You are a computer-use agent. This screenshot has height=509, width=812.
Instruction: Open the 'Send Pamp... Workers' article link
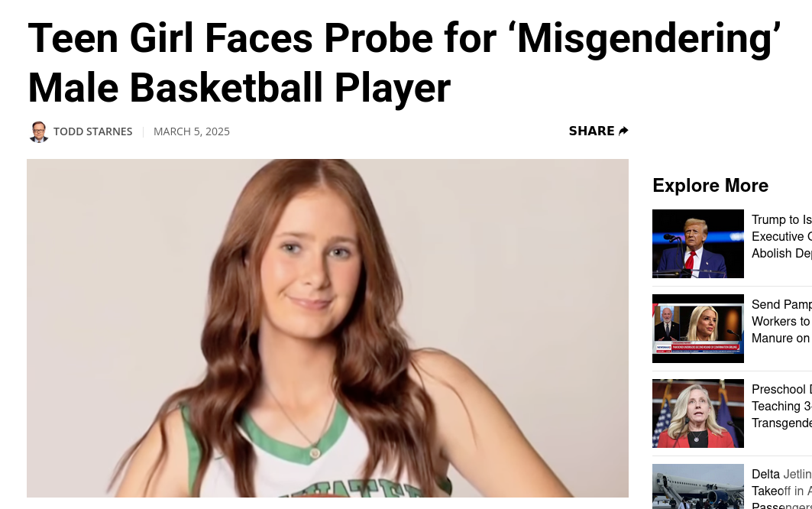[781, 321]
